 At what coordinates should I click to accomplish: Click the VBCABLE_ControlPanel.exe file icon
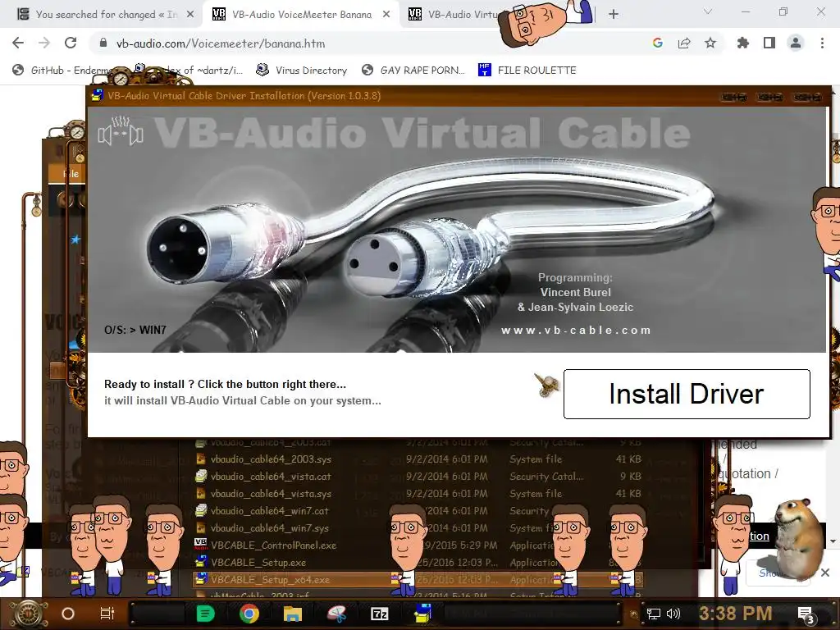(201, 545)
